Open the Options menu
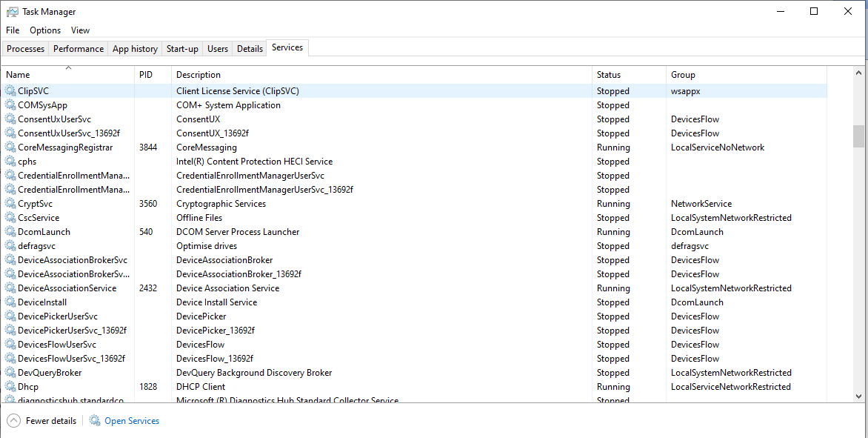 45,30
